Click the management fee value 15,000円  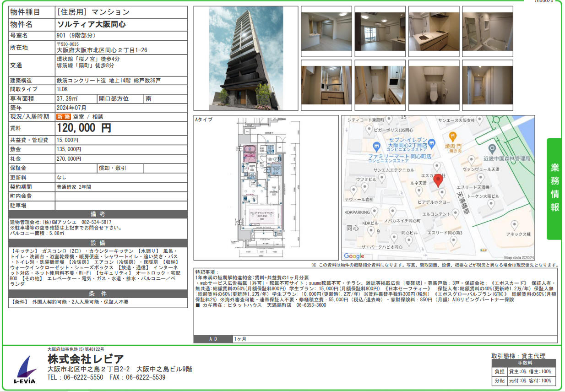67,140
